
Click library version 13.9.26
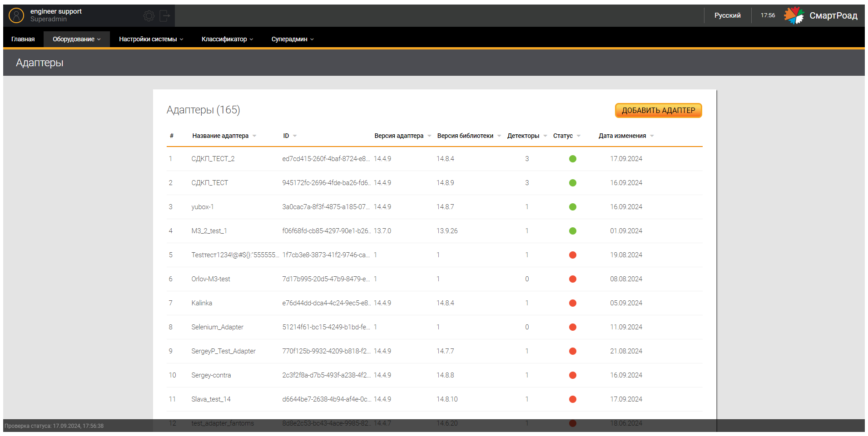(447, 231)
